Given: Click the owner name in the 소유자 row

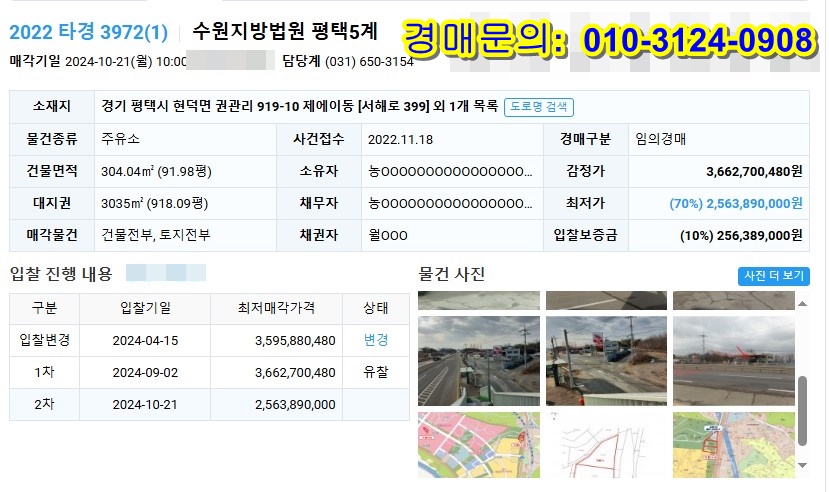Looking at the screenshot, I should click(450, 172).
